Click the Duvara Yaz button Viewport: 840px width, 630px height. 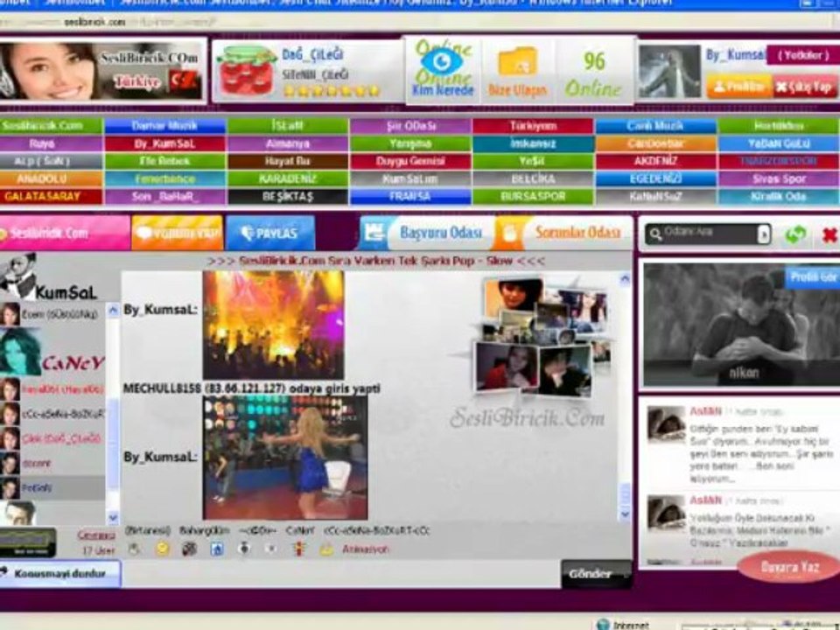pos(789,567)
